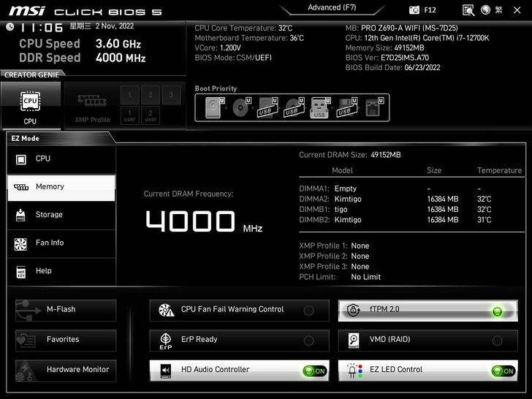Click the CPU chip icon in sidebar
The height and width of the screenshot is (399, 532).
coord(21,159)
